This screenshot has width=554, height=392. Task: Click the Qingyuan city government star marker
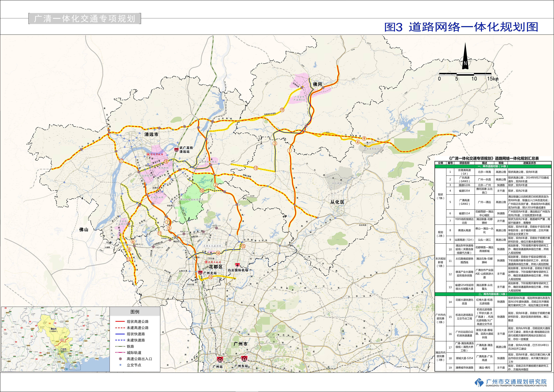(148, 154)
